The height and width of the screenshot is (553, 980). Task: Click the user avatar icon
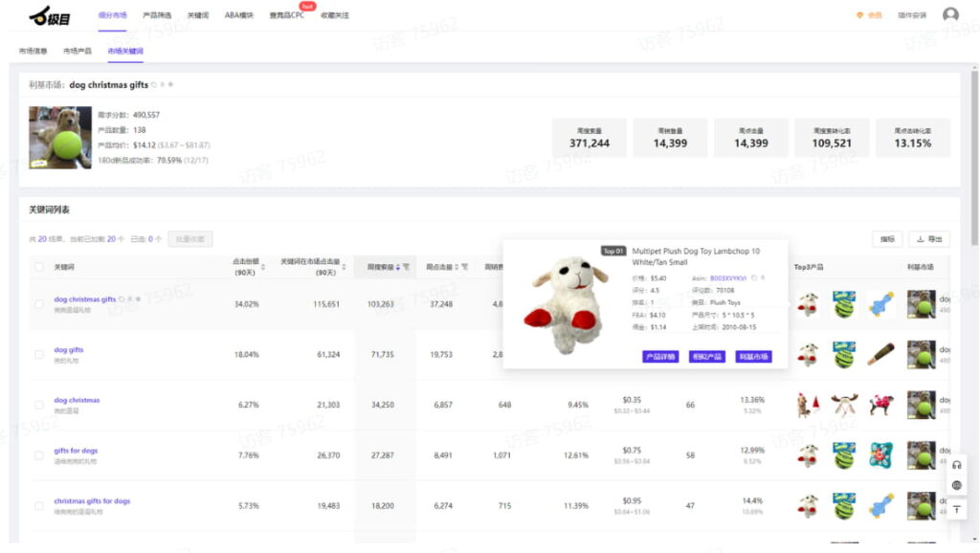pos(949,15)
